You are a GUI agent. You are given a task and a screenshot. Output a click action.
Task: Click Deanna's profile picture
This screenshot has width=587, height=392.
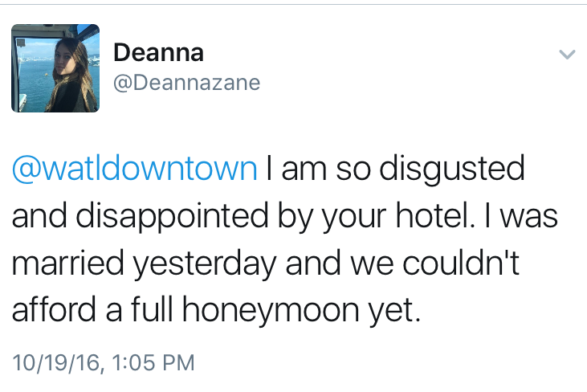coord(55,67)
